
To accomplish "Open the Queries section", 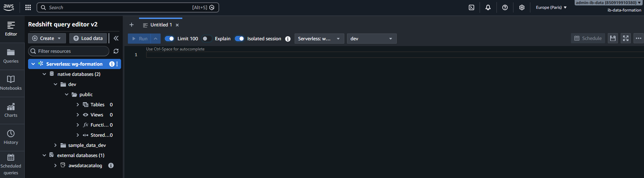I will pyautogui.click(x=11, y=56).
